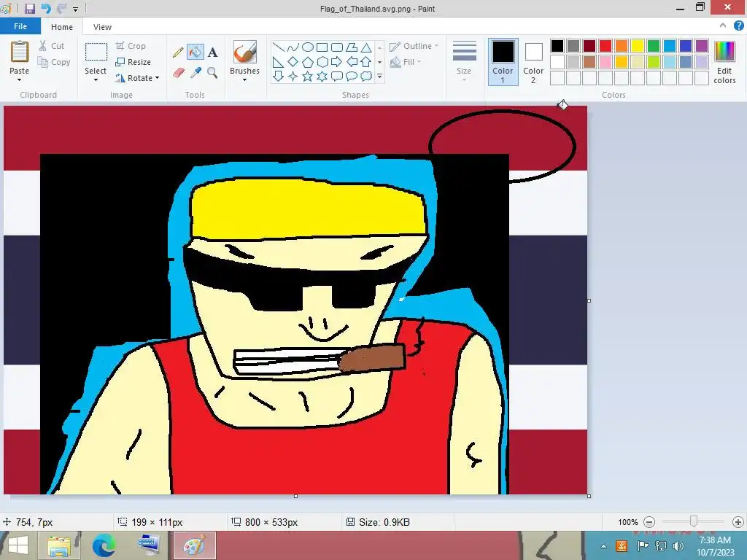Choose the Line shape
Viewport: 747px width, 560px height.
click(x=278, y=47)
